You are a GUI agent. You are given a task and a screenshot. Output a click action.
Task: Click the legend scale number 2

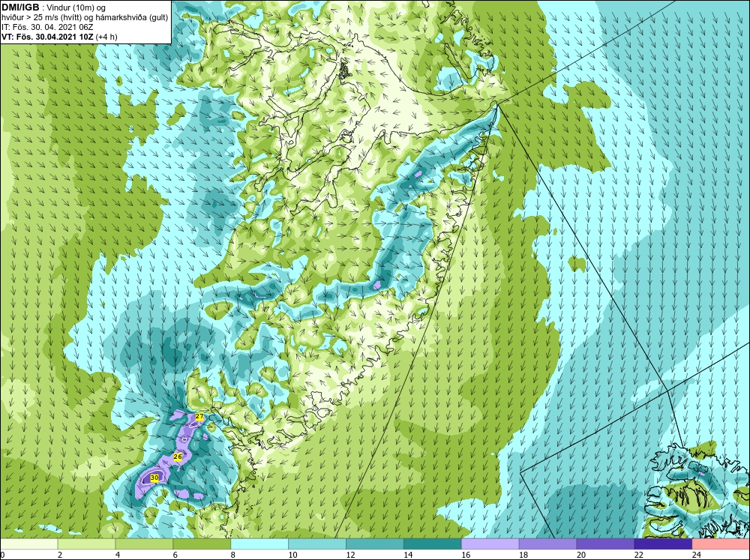[x=60, y=555]
